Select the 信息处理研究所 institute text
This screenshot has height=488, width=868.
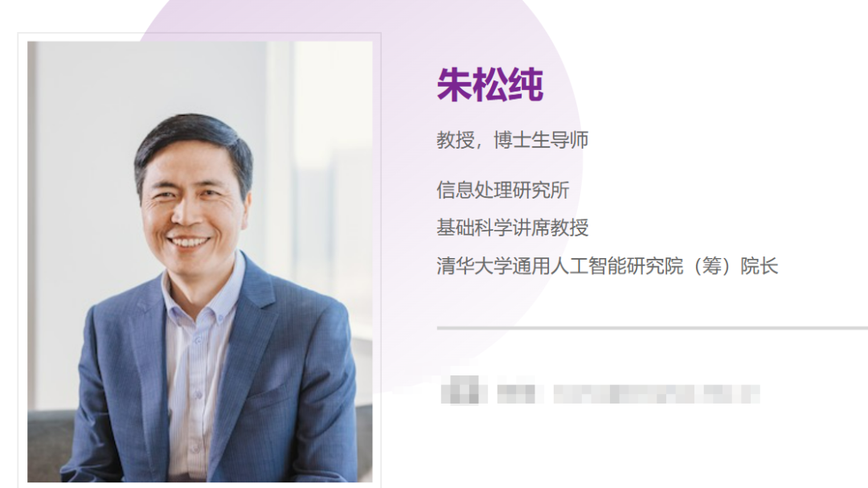502,190
